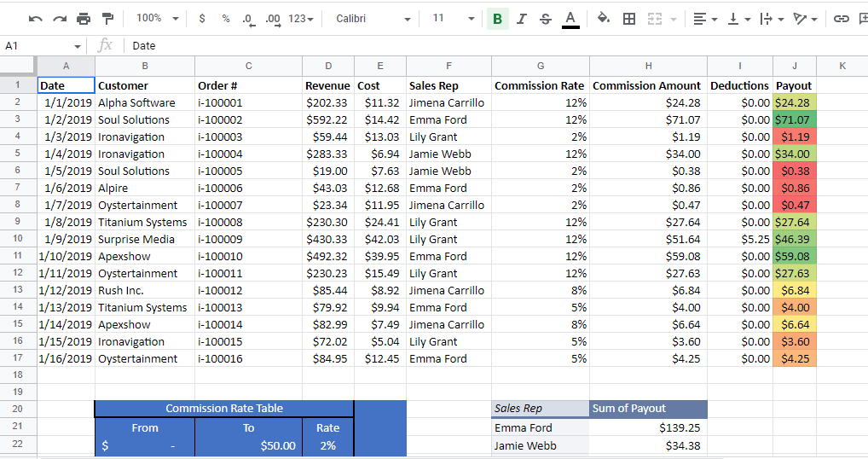Screen dimensions: 868x459
Task: Open the text color picker
Action: click(570, 19)
